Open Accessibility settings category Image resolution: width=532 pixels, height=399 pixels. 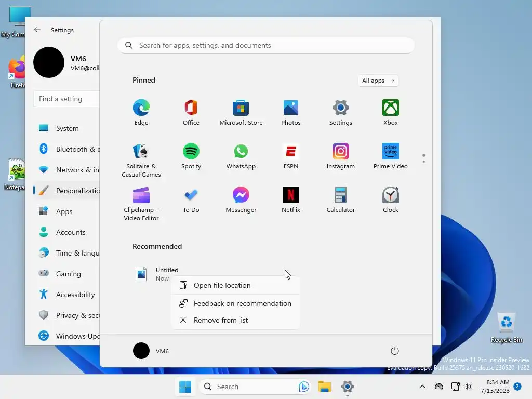(66, 294)
